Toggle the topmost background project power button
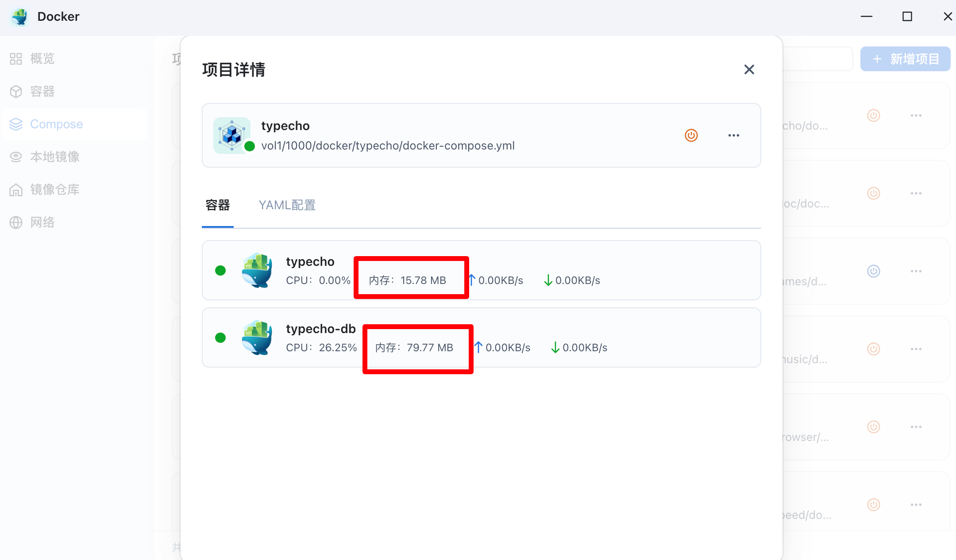Image resolution: width=956 pixels, height=560 pixels. 873,115
